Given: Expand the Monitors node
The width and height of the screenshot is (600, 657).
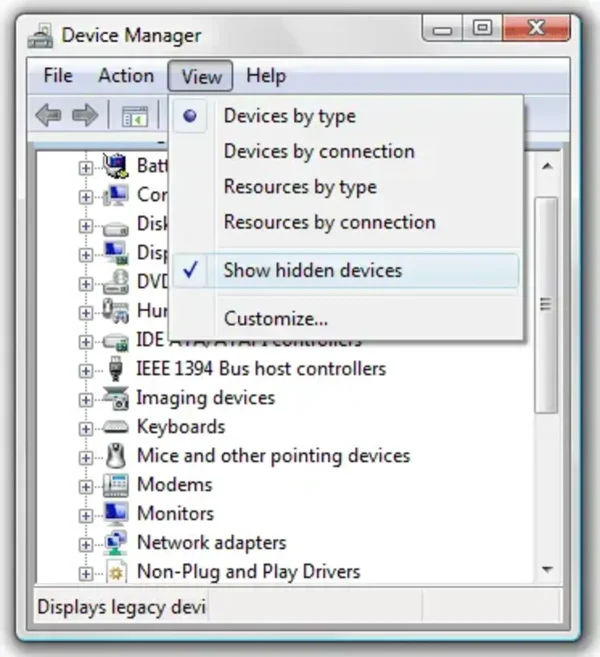Looking at the screenshot, I should point(85,516).
